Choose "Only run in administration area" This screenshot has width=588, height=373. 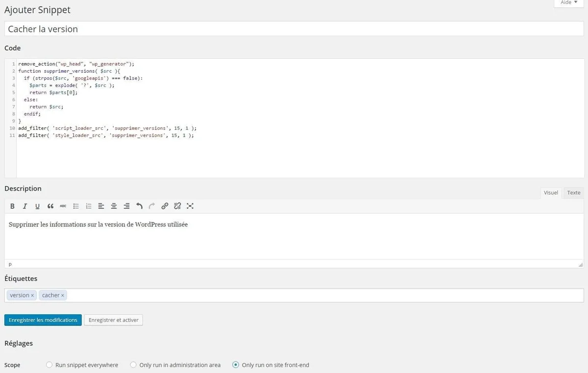(133, 365)
